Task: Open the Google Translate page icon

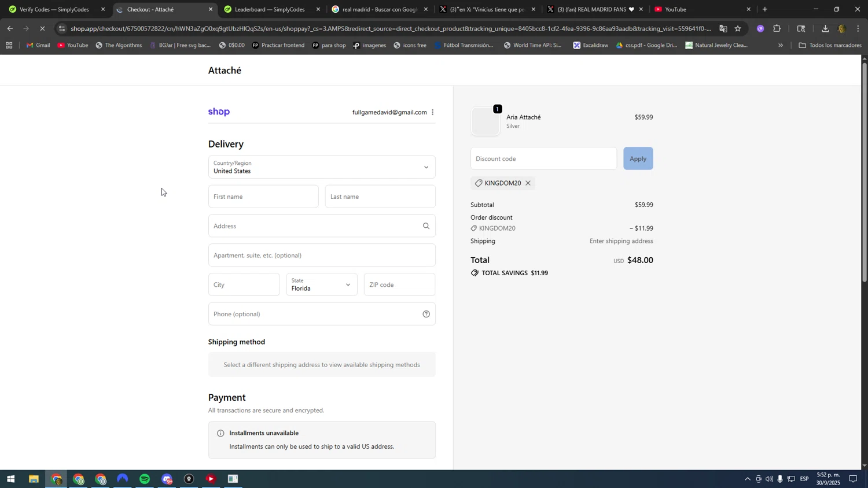Action: [723, 29]
